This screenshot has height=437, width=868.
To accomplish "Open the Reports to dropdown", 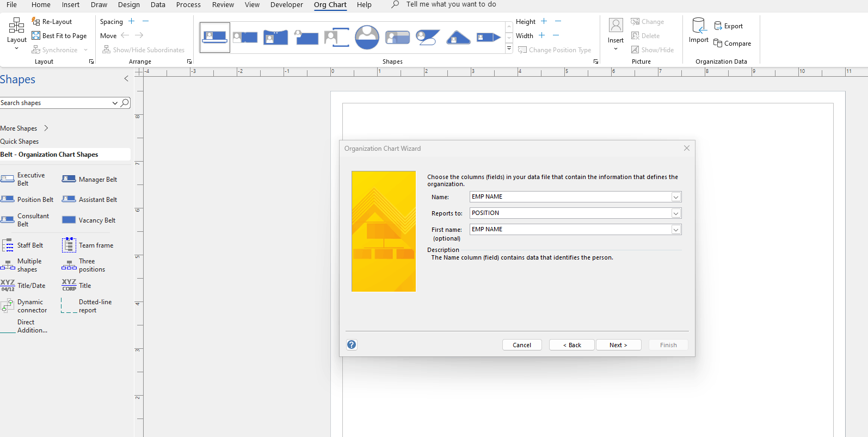I will point(675,213).
